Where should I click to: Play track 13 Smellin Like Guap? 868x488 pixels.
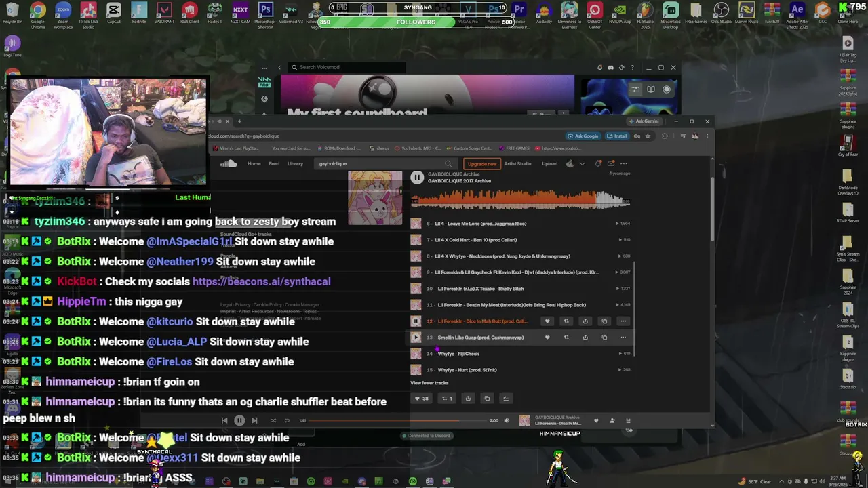click(x=416, y=338)
